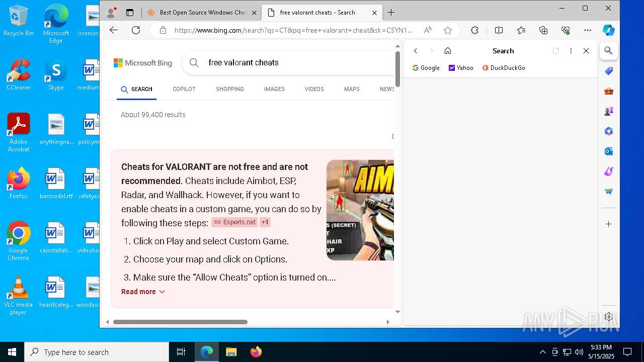Open the Edge profile icon
644x362 pixels.
[111, 13]
